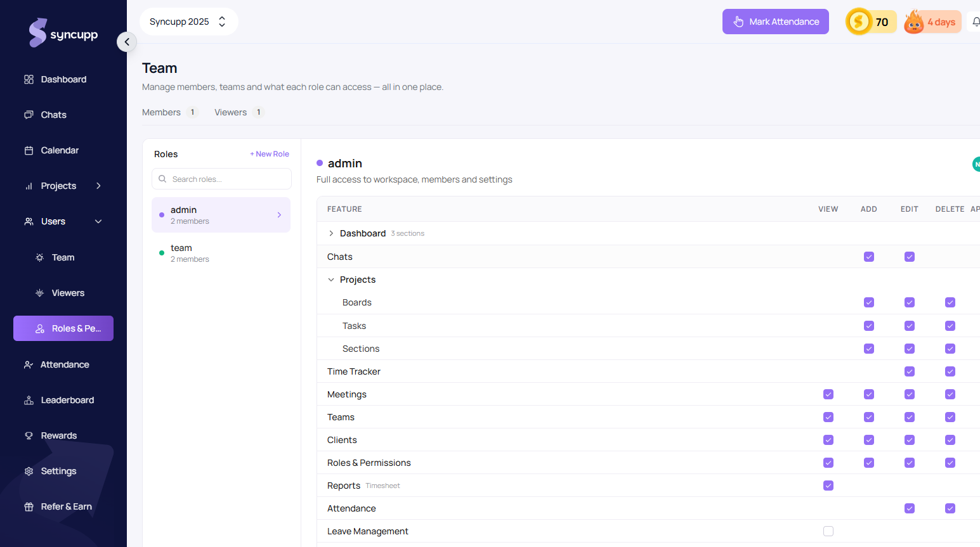Toggle Tasks EDIT permission checkbox

(x=910, y=326)
